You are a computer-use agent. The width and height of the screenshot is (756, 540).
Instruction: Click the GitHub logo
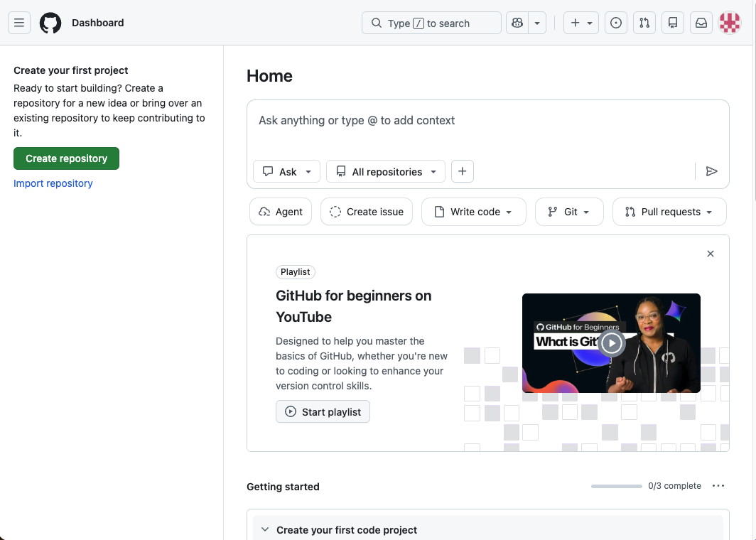[50, 23]
